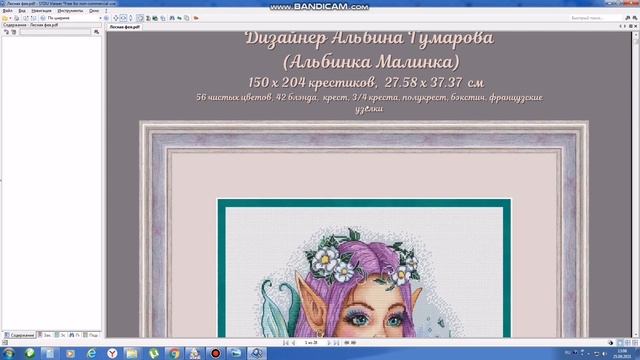Switch to the Лесная фея.pdf document tab
Screen dimensions: 640x360
pos(124,27)
